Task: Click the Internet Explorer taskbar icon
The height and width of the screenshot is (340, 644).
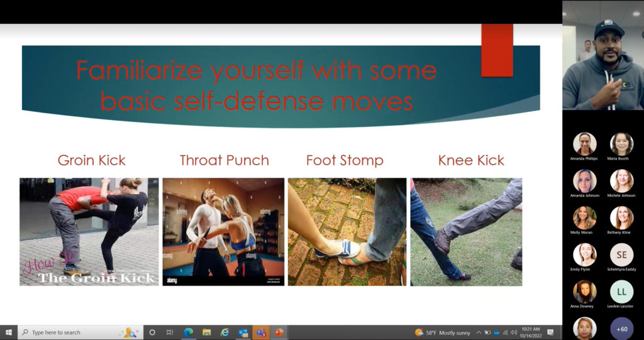Action: tap(225, 332)
